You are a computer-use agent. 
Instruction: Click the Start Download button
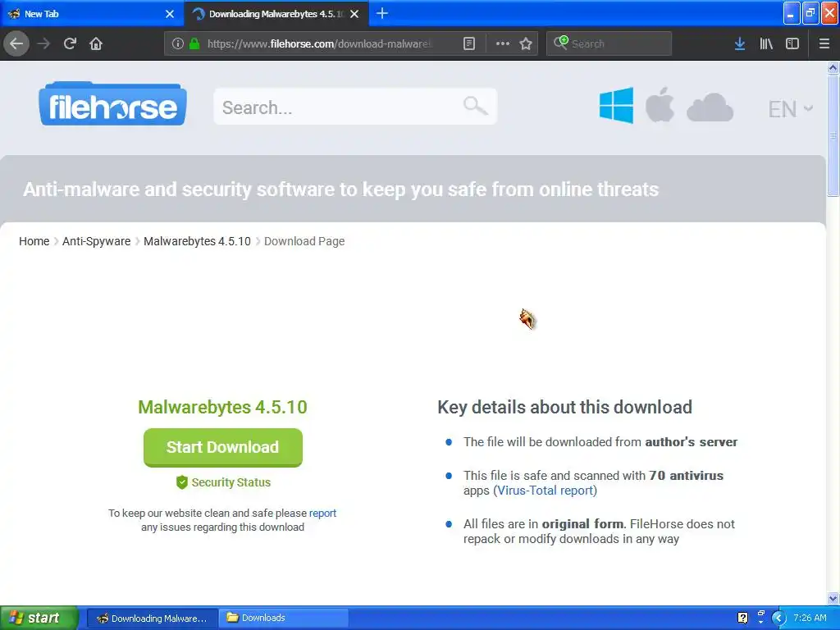[x=223, y=447]
